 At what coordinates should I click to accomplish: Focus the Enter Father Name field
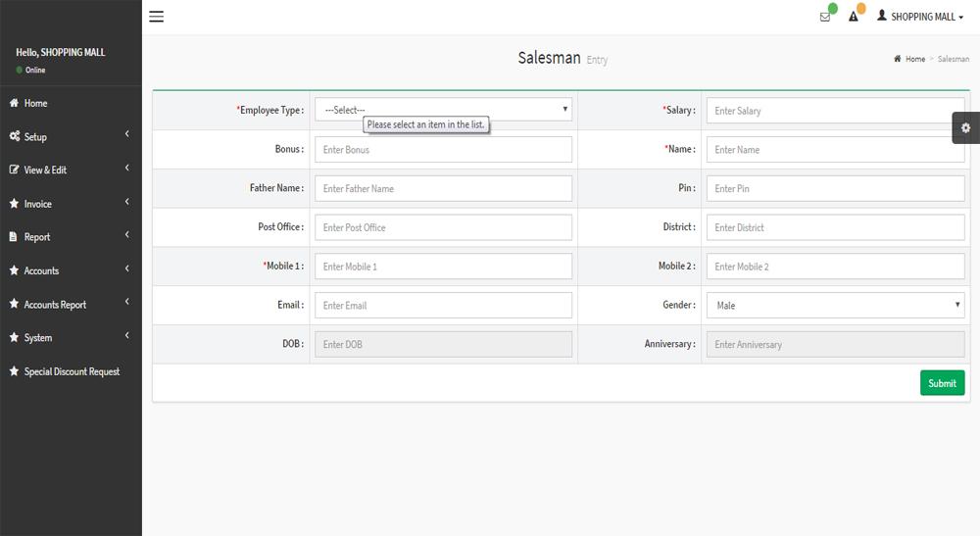[x=443, y=188]
